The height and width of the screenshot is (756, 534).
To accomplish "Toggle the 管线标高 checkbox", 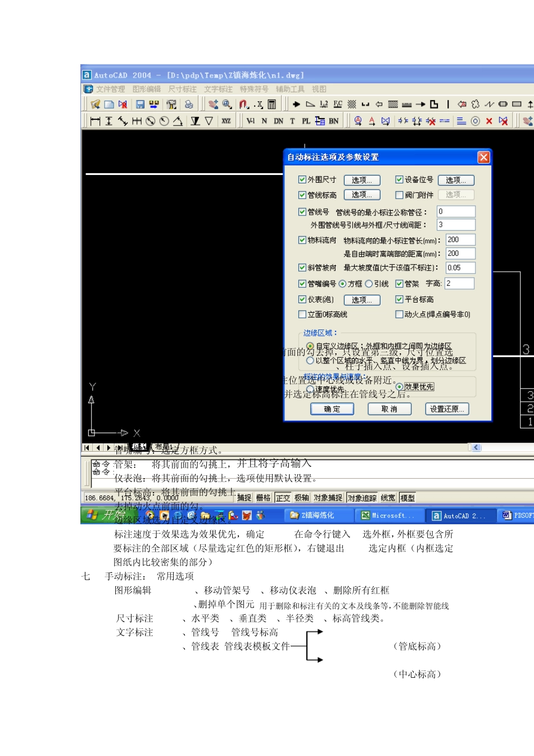I will coord(302,195).
